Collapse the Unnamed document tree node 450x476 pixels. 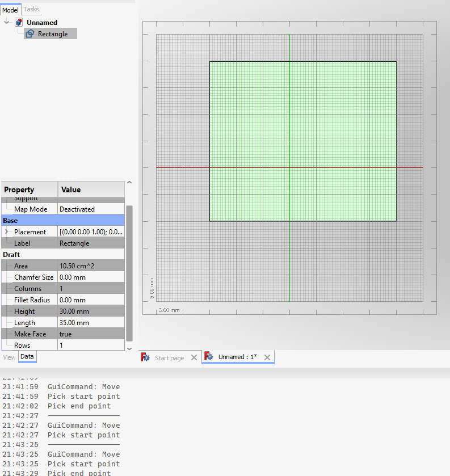(6, 23)
